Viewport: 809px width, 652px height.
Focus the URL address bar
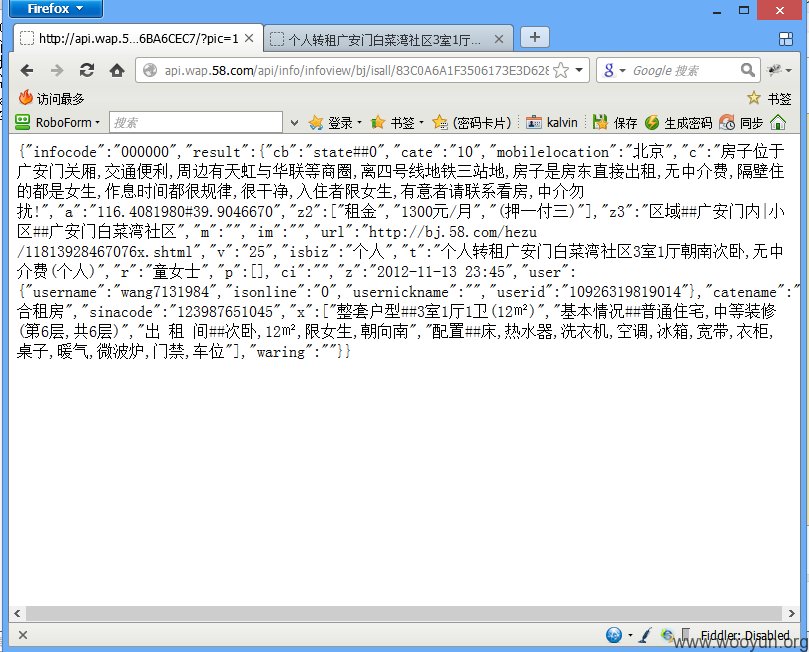coord(356,70)
